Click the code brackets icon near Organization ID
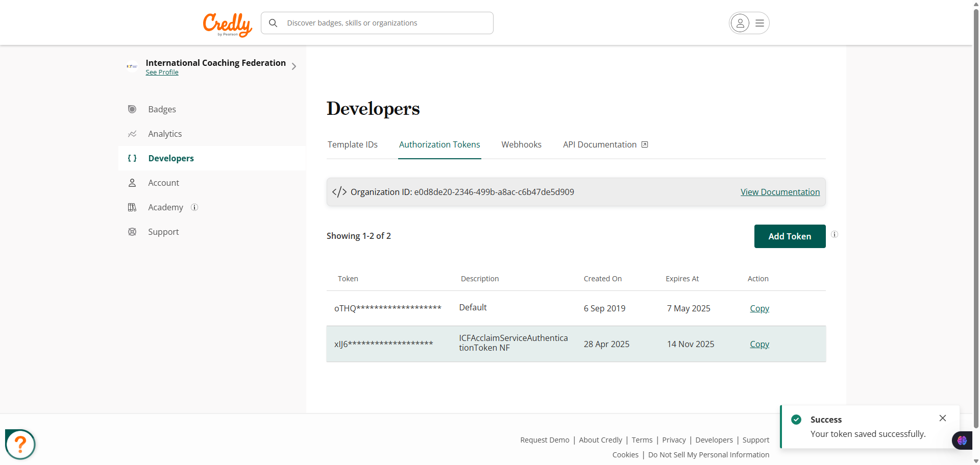Image resolution: width=980 pixels, height=465 pixels. coord(339,192)
